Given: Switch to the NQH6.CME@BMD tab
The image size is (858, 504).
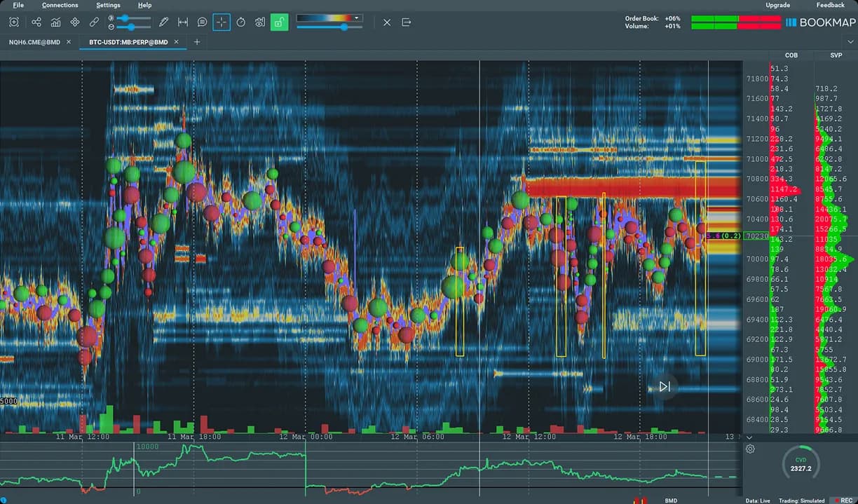Looking at the screenshot, I should (x=36, y=42).
